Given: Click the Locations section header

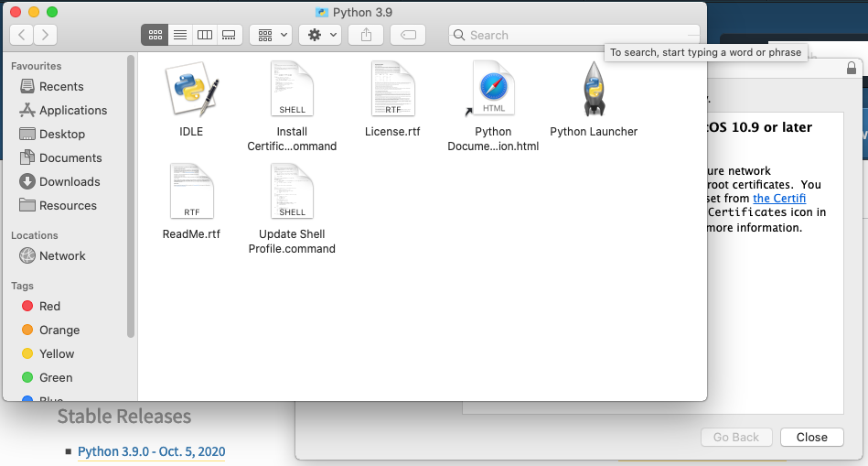Looking at the screenshot, I should click(35, 235).
